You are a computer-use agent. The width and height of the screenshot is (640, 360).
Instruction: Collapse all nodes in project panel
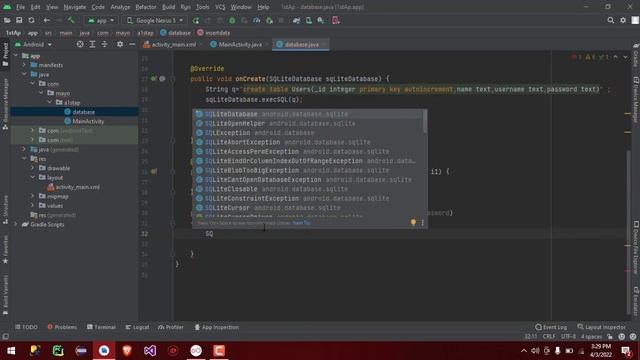tap(104, 44)
